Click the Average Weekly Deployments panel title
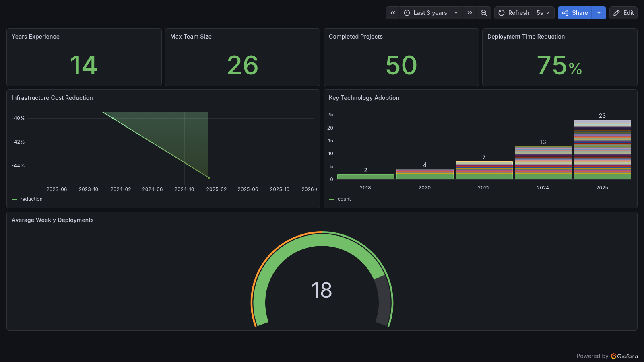The height and width of the screenshot is (362, 644). [x=53, y=220]
